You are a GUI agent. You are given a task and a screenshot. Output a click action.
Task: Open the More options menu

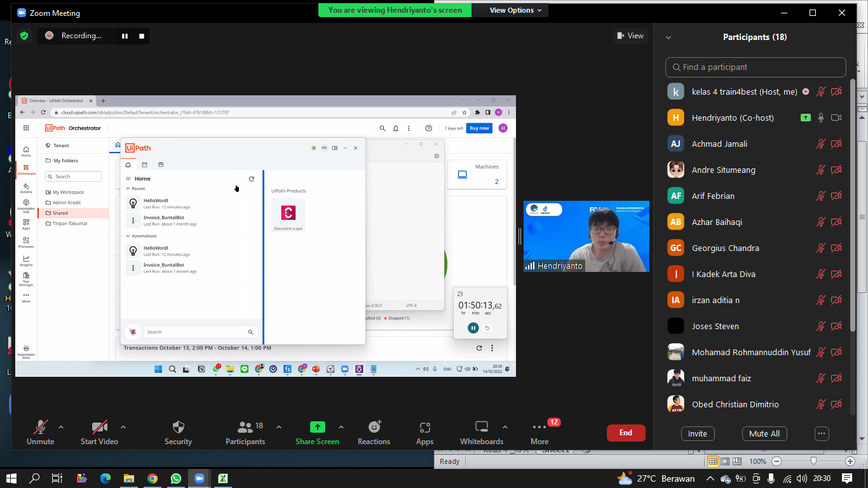point(539,433)
